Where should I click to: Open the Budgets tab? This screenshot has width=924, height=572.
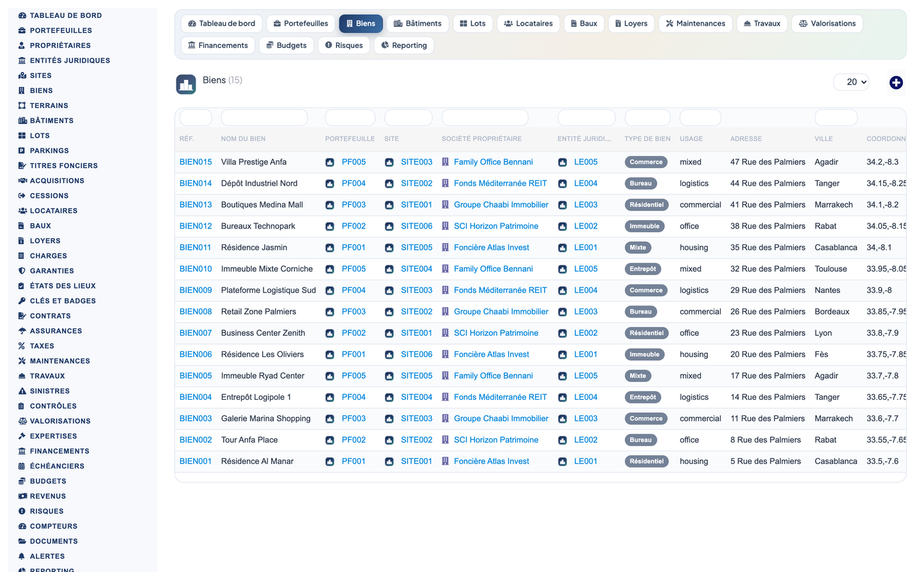pyautogui.click(x=286, y=45)
